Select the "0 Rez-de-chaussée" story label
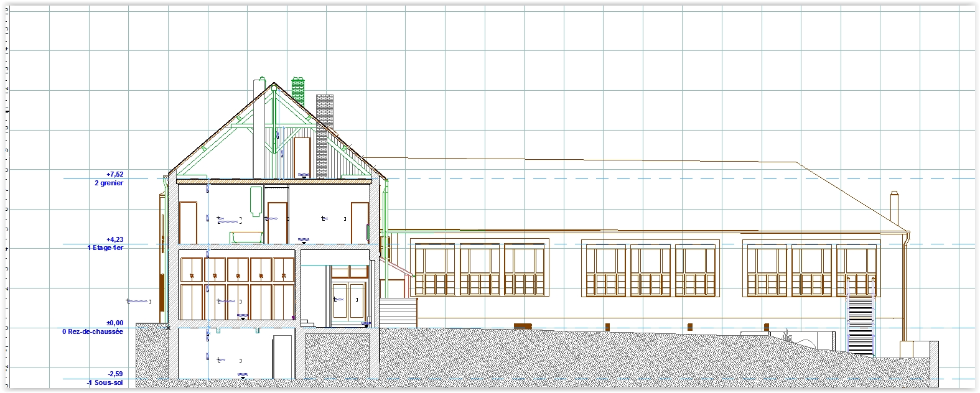The width and height of the screenshot is (980, 393). [x=93, y=332]
